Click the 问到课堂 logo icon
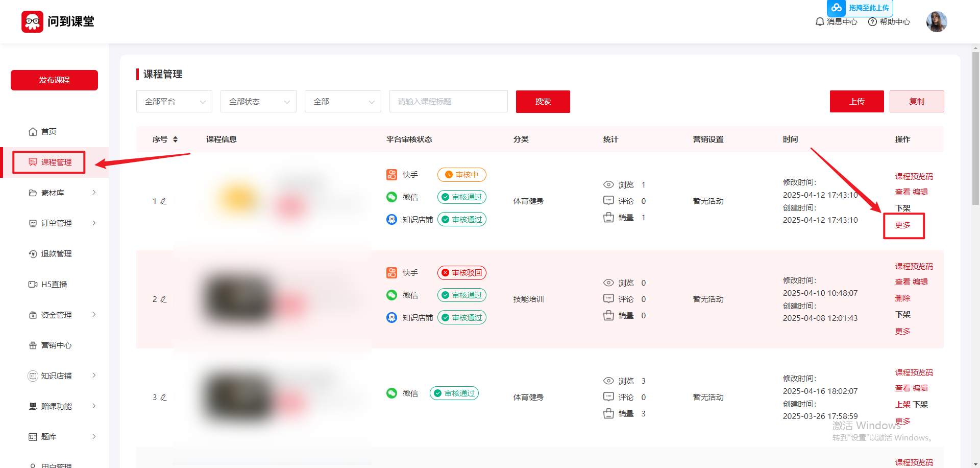This screenshot has width=980, height=468. tap(32, 21)
